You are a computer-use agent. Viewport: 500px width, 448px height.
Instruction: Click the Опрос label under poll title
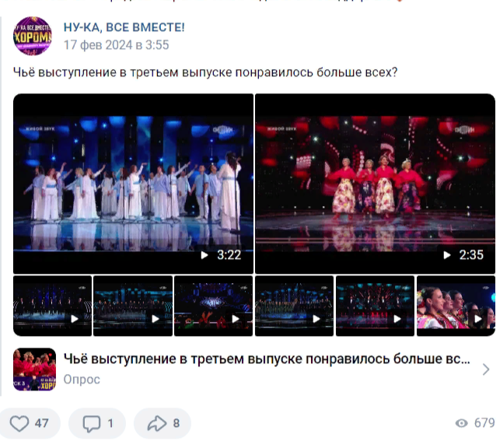point(82,380)
